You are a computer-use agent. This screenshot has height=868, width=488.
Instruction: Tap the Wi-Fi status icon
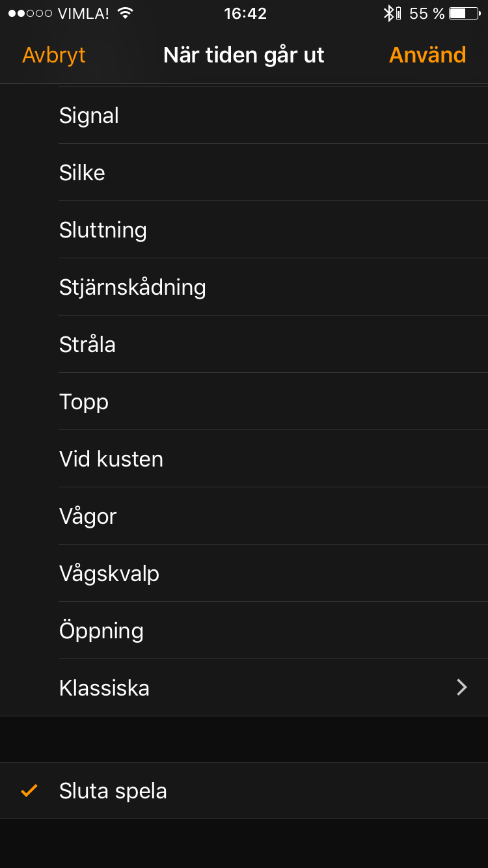(126, 14)
